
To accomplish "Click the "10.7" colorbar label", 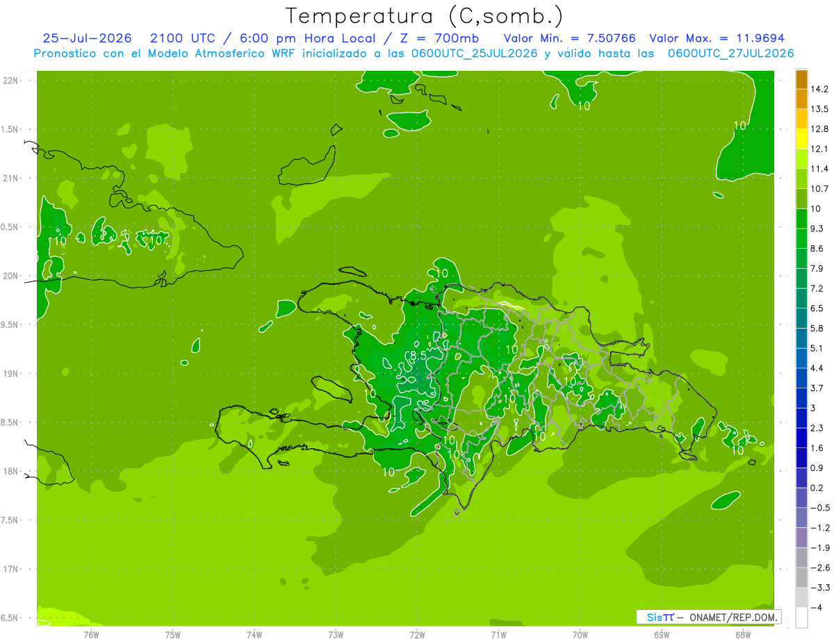I will pyautogui.click(x=819, y=189).
